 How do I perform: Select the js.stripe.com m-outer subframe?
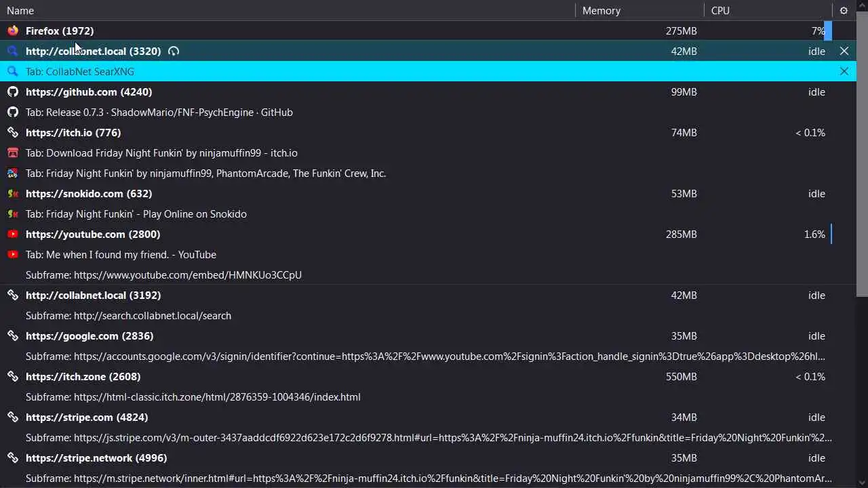428,437
